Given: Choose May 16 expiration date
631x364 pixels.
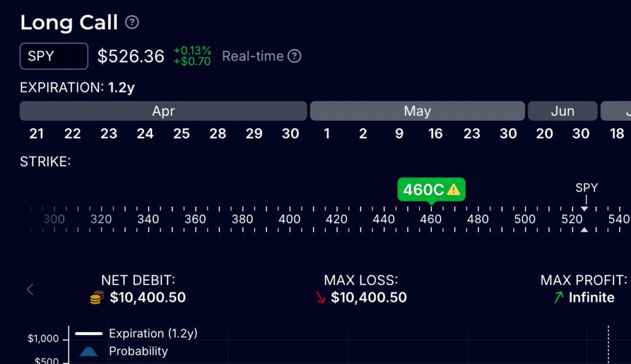Looking at the screenshot, I should [x=436, y=134].
